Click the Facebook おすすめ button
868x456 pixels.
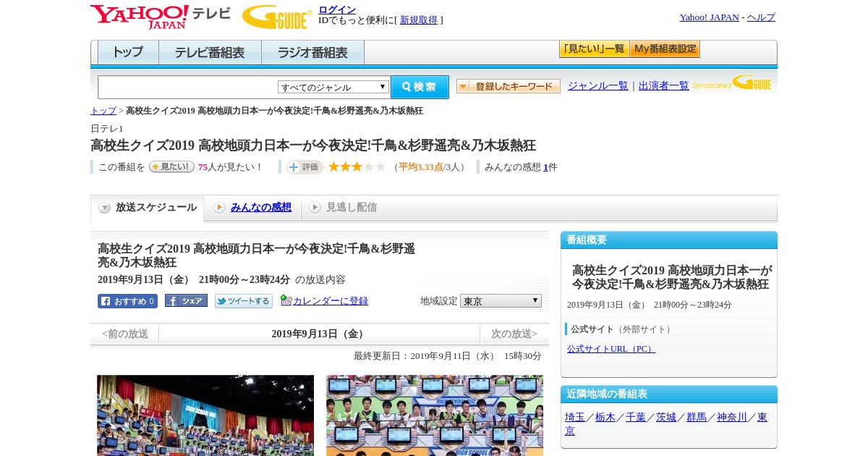[127, 301]
